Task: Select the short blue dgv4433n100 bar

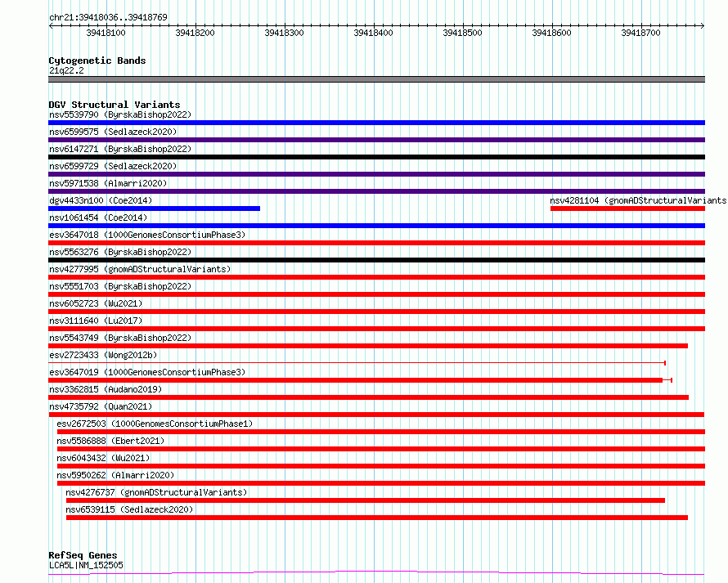Action: [x=154, y=209]
